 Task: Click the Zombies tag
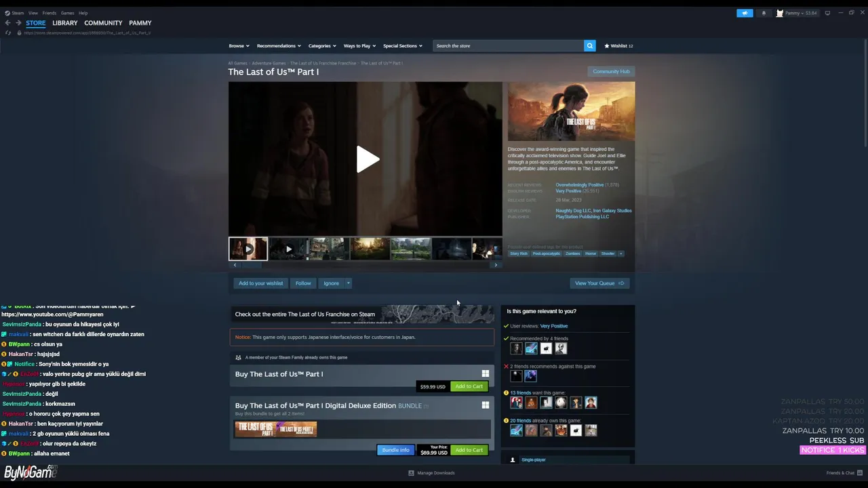pyautogui.click(x=573, y=253)
